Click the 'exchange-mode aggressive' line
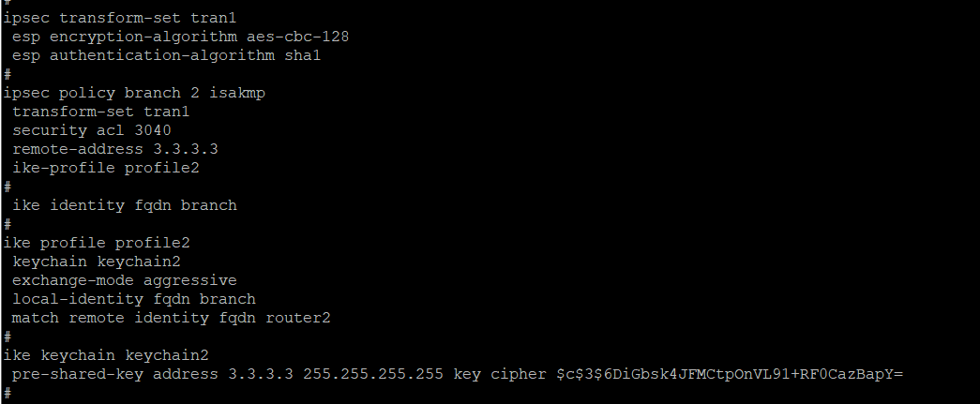Image resolution: width=980 pixels, height=404 pixels. pos(124,280)
